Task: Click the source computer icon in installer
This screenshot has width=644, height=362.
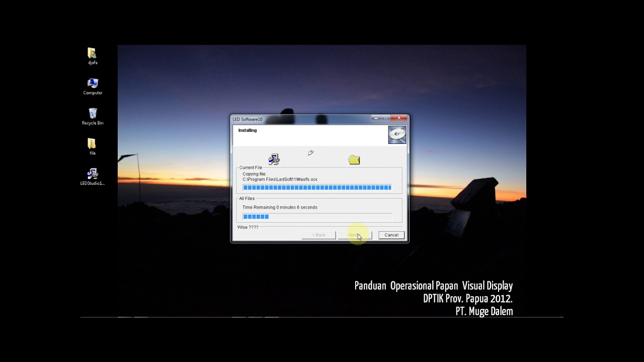Action: point(274,159)
